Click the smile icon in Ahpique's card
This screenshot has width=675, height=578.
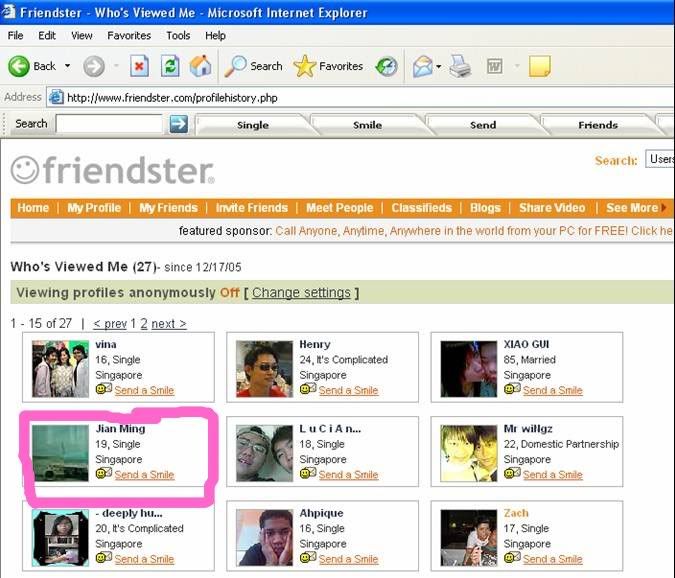[x=308, y=558]
